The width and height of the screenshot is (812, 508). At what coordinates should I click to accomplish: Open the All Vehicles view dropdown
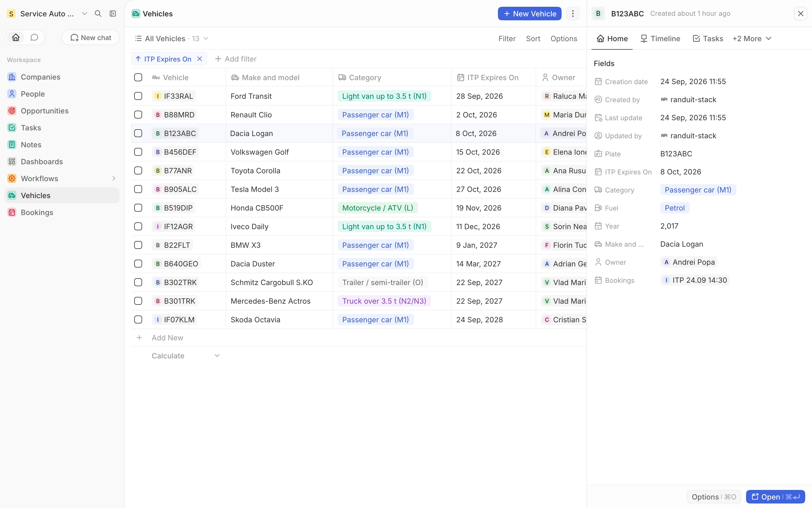171,39
